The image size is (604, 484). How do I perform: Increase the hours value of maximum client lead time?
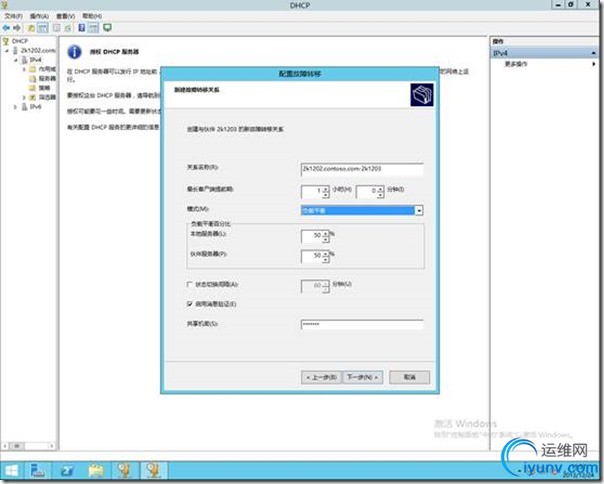coord(326,188)
